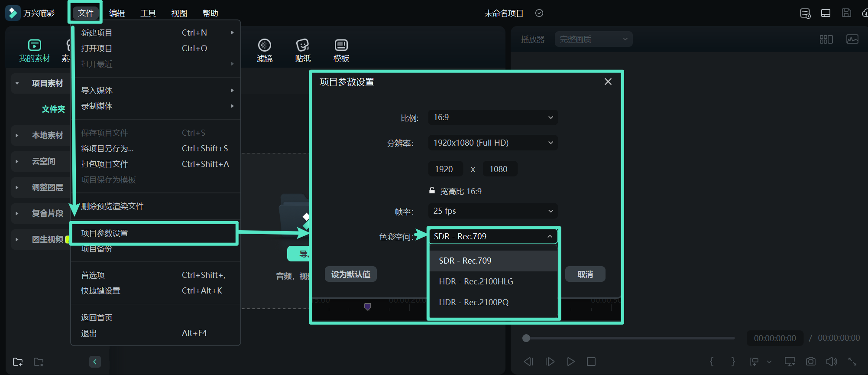Play the preview

pyautogui.click(x=571, y=362)
